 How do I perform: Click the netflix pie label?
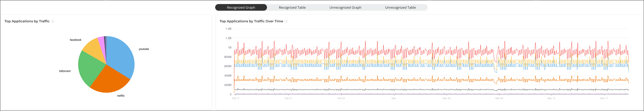point(121,96)
